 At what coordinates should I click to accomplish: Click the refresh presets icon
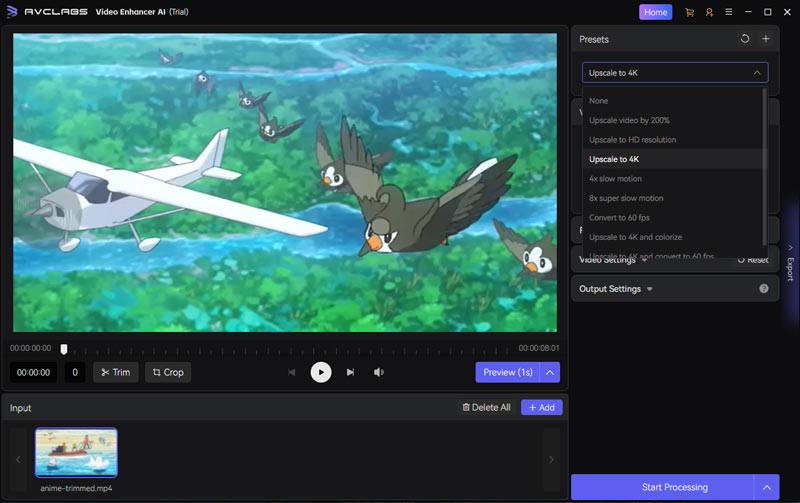[x=744, y=39]
